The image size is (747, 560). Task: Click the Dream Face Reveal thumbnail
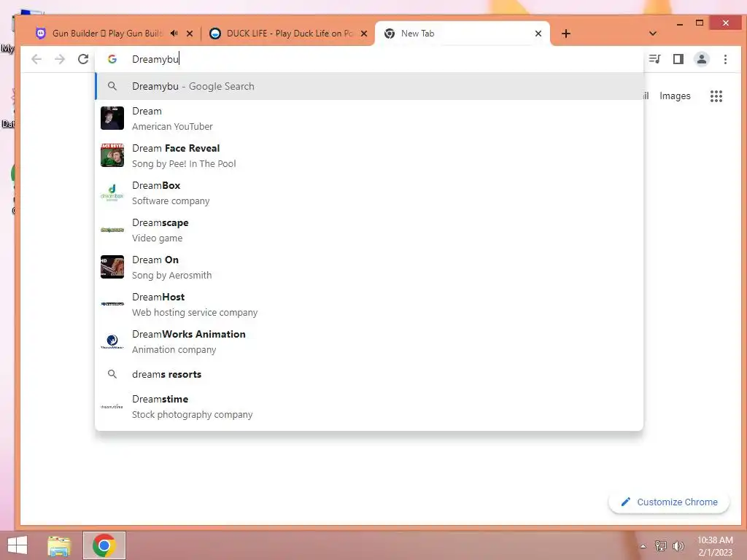[112, 155]
